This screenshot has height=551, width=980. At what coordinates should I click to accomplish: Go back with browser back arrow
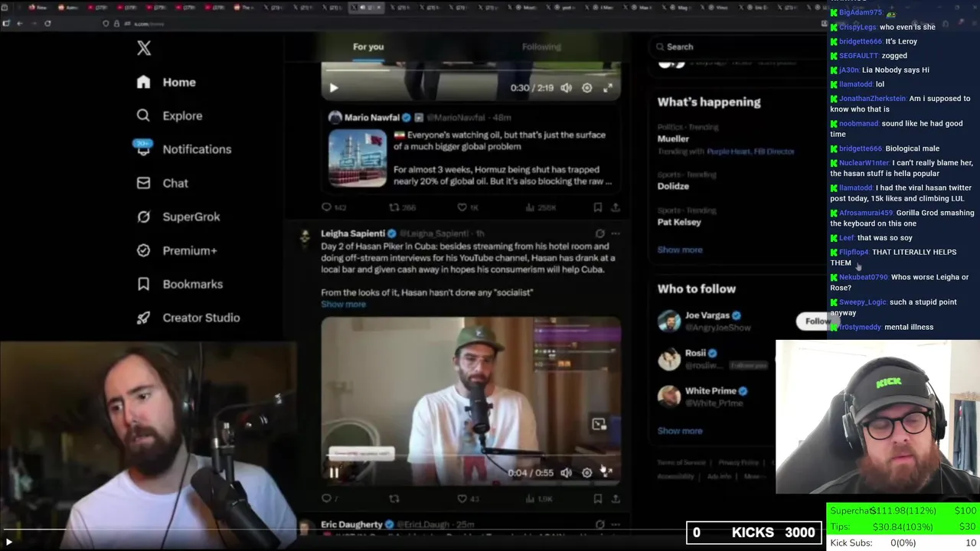click(x=20, y=24)
